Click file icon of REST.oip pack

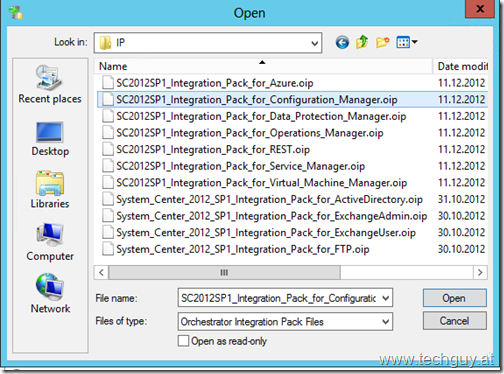[108, 149]
